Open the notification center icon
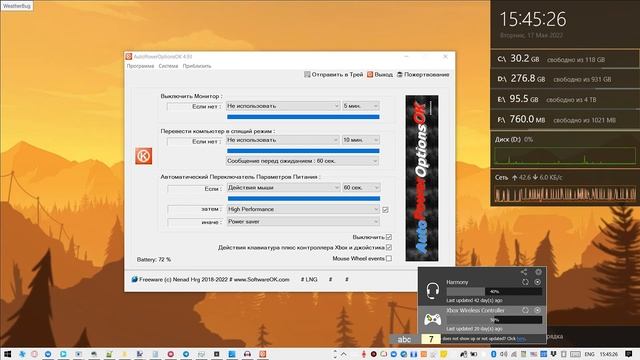This screenshot has height=360, width=640. (x=629, y=354)
